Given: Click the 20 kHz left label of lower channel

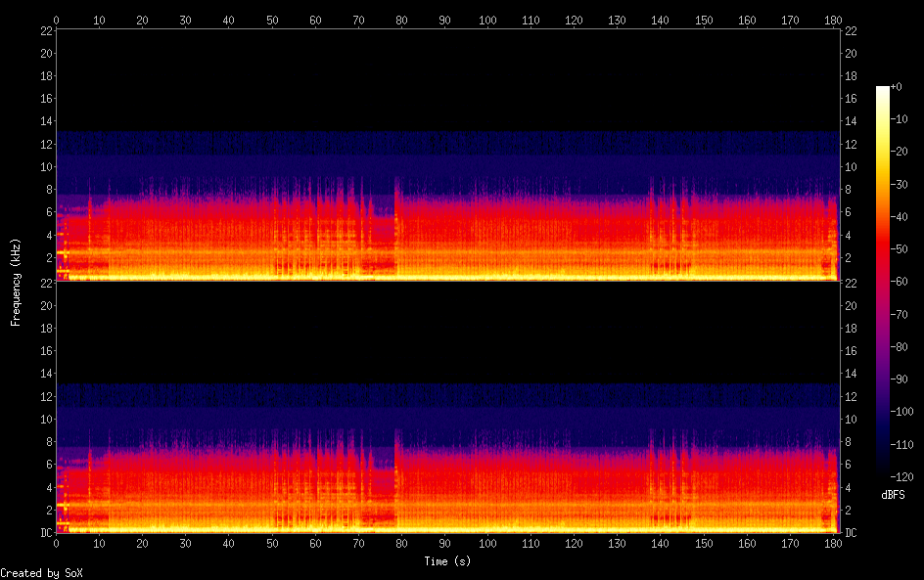Looking at the screenshot, I should tap(45, 305).
